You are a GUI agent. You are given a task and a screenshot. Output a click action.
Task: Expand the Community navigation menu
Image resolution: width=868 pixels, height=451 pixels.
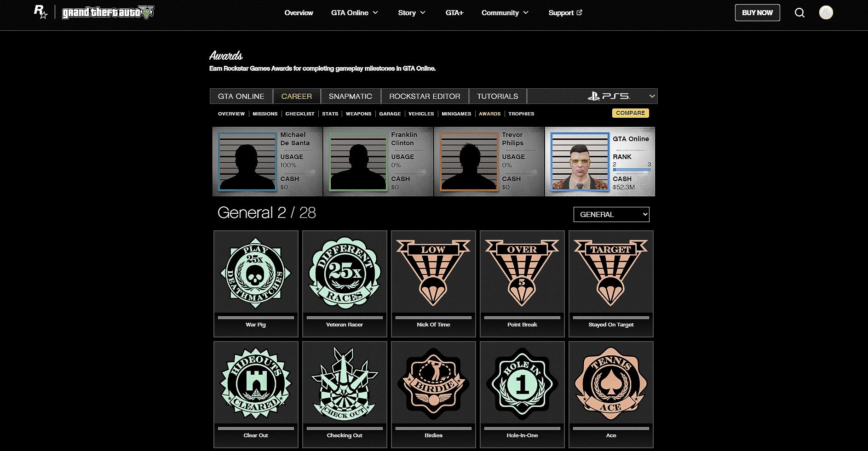click(x=505, y=12)
